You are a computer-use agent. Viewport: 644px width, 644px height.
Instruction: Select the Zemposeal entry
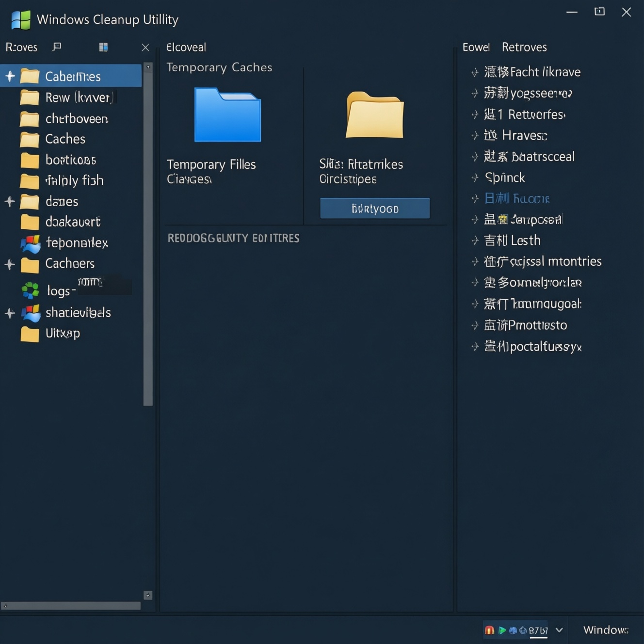coord(524,220)
